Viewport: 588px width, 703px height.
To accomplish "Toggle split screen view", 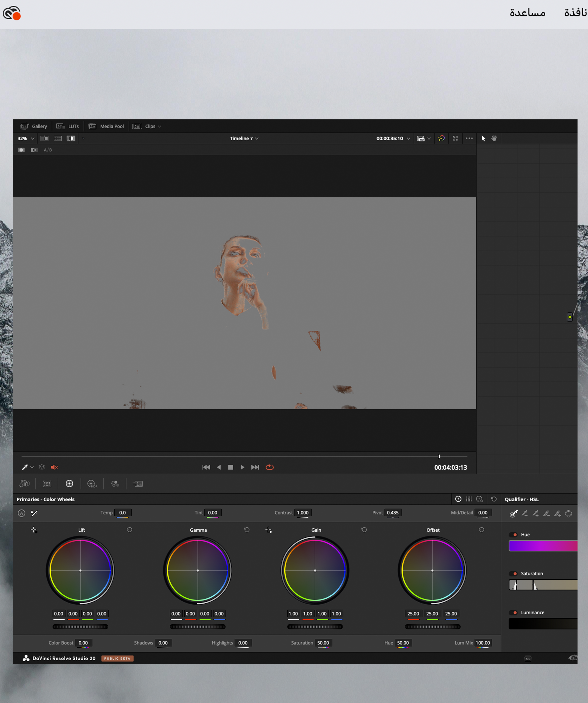I will click(x=58, y=138).
